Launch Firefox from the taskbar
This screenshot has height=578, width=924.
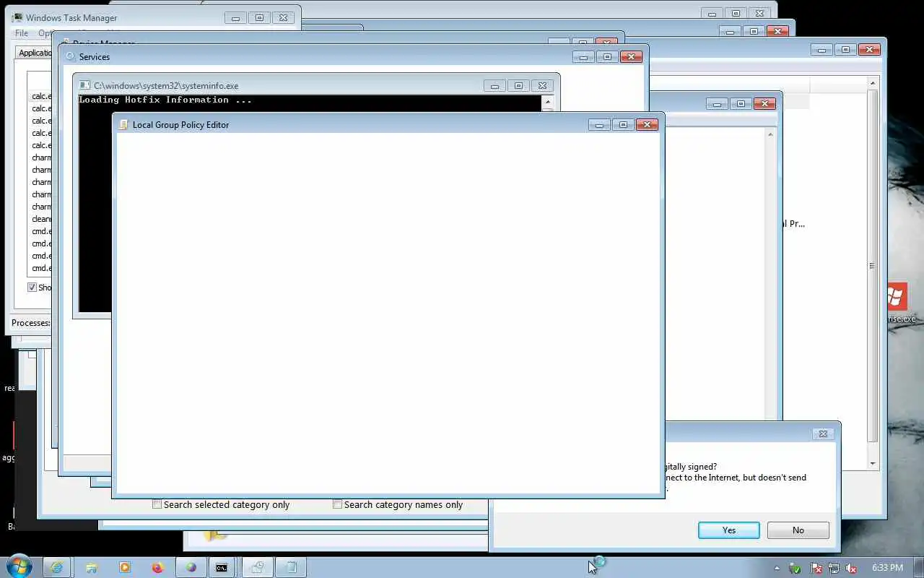(x=157, y=567)
